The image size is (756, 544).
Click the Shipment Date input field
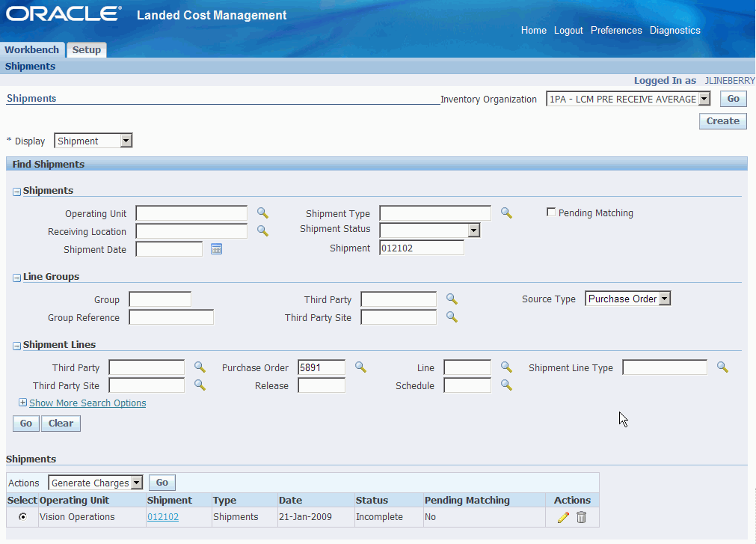pos(169,249)
